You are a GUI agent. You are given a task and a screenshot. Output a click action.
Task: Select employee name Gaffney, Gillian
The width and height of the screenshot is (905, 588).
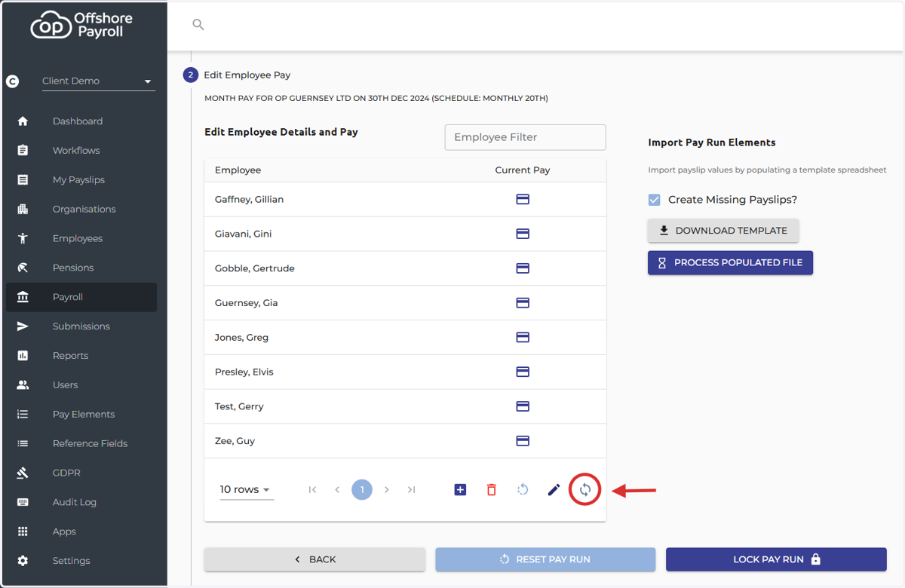tap(249, 200)
